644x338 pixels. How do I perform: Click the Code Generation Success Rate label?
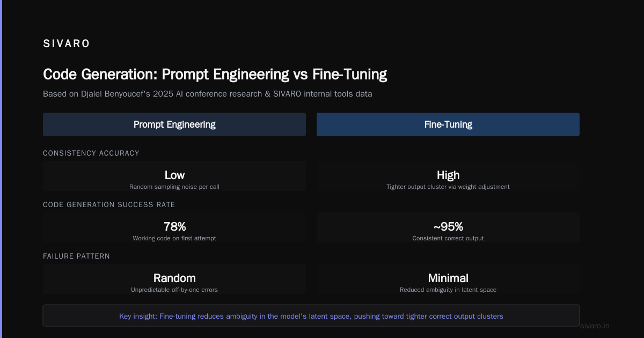(x=109, y=204)
